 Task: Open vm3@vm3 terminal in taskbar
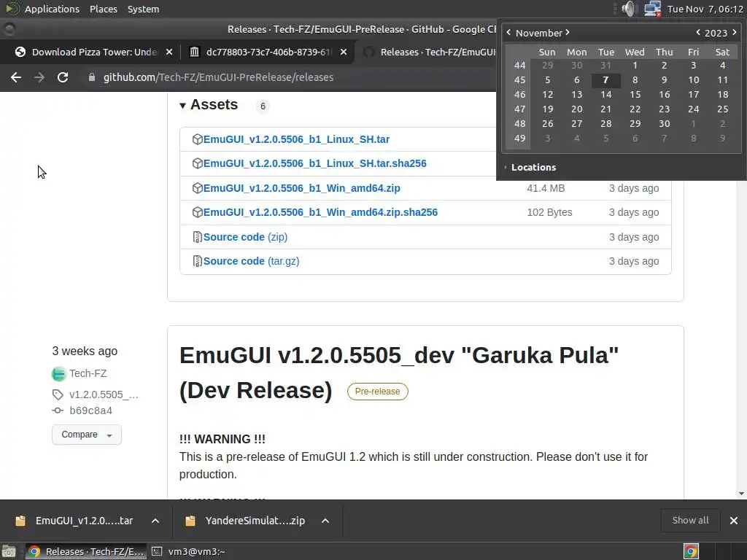[189, 551]
